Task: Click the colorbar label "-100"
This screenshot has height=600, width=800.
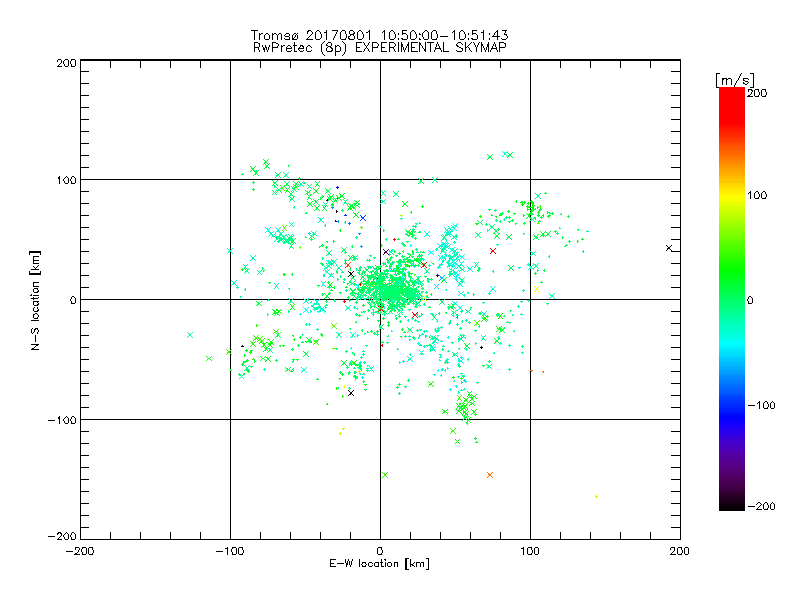Action: [761, 406]
